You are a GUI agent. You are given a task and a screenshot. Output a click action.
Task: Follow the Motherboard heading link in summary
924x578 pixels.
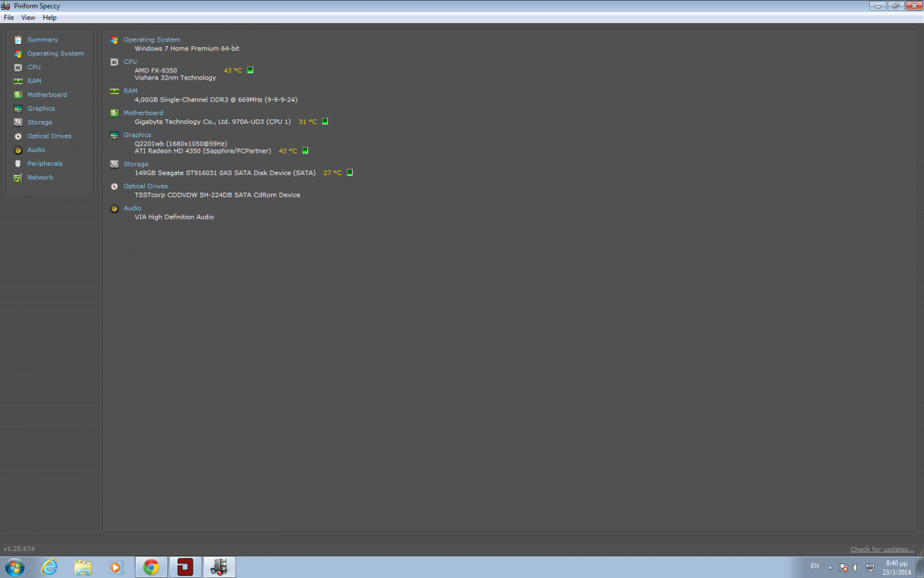tap(143, 113)
